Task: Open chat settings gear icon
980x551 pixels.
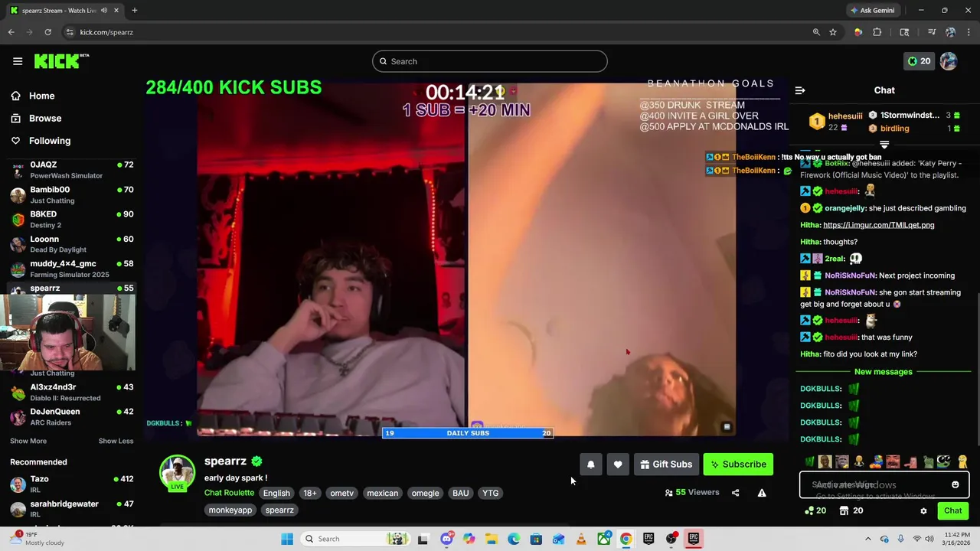Action: [923, 510]
